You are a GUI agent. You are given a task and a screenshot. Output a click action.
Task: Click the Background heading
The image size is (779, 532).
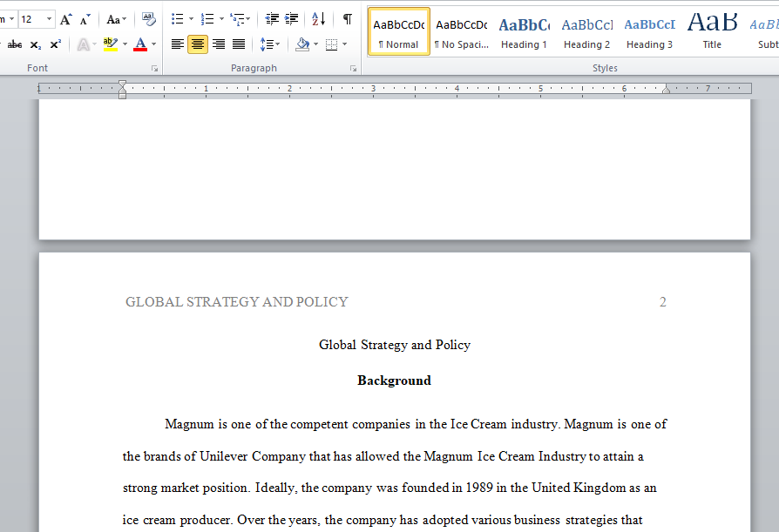coord(395,380)
